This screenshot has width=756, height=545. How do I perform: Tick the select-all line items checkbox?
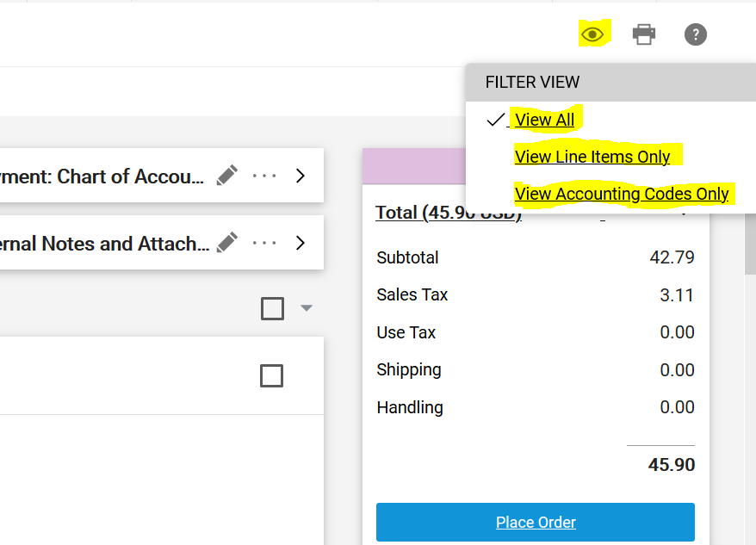click(272, 309)
